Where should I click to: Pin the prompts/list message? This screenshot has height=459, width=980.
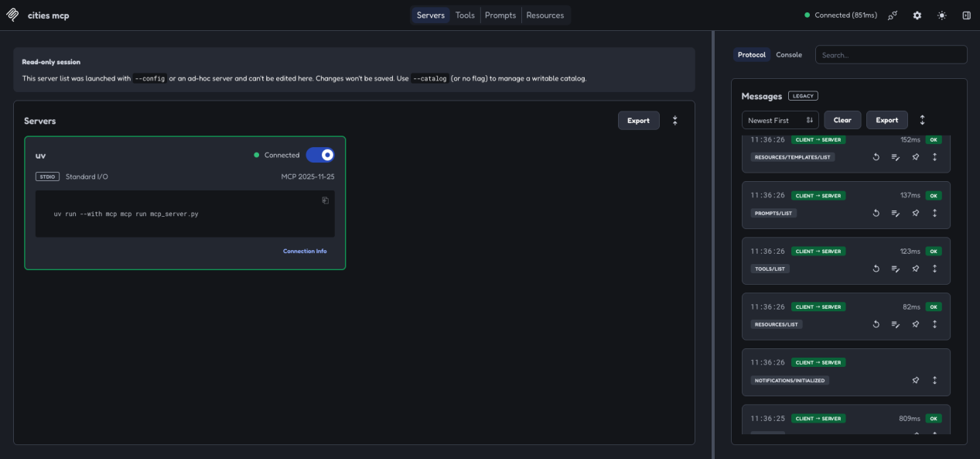[916, 213]
